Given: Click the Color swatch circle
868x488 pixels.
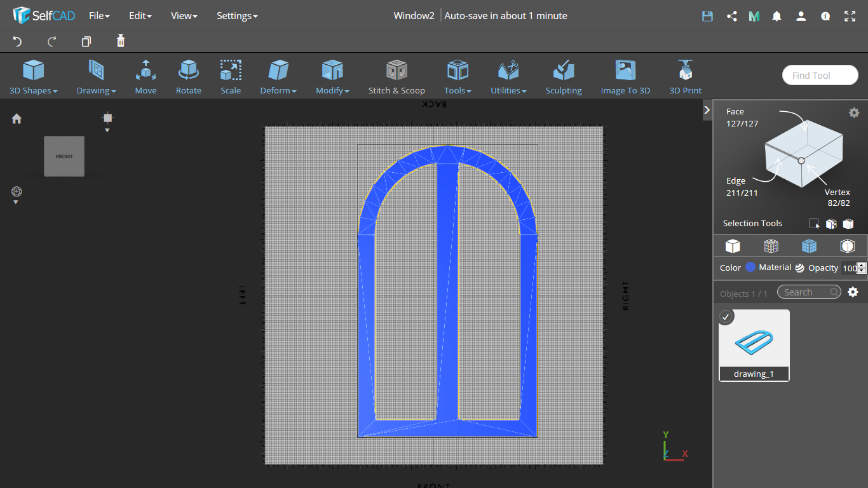Looking at the screenshot, I should coord(750,268).
